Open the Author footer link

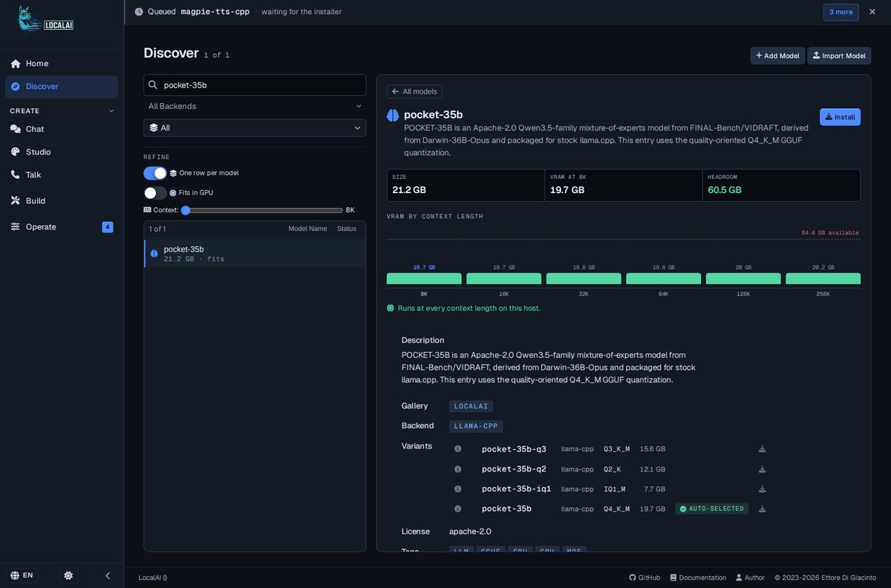(x=750, y=578)
